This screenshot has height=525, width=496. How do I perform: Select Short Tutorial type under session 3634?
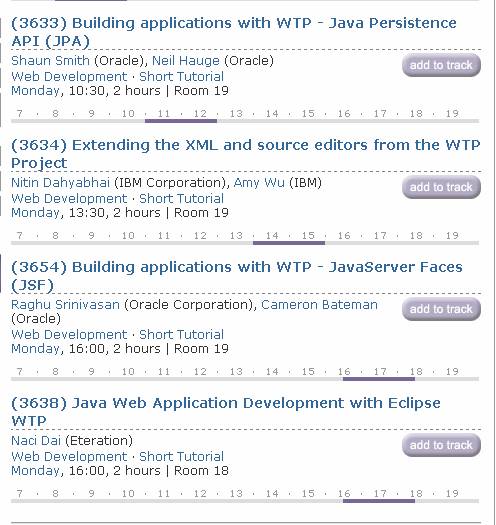click(x=181, y=199)
